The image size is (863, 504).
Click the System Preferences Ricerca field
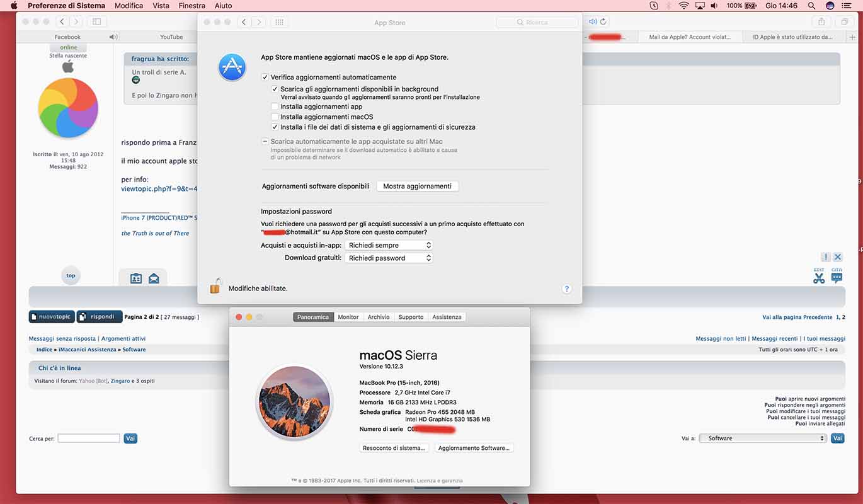(x=537, y=22)
